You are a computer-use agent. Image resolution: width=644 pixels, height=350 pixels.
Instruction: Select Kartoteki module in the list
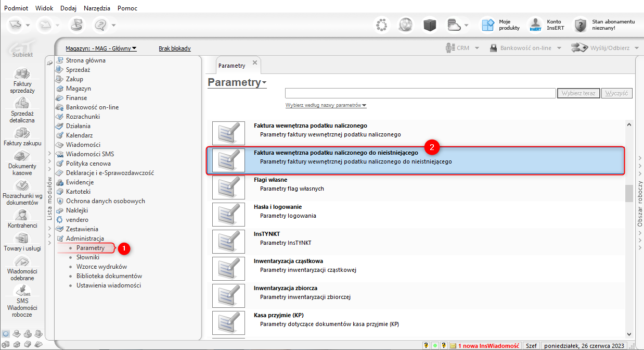tap(78, 192)
